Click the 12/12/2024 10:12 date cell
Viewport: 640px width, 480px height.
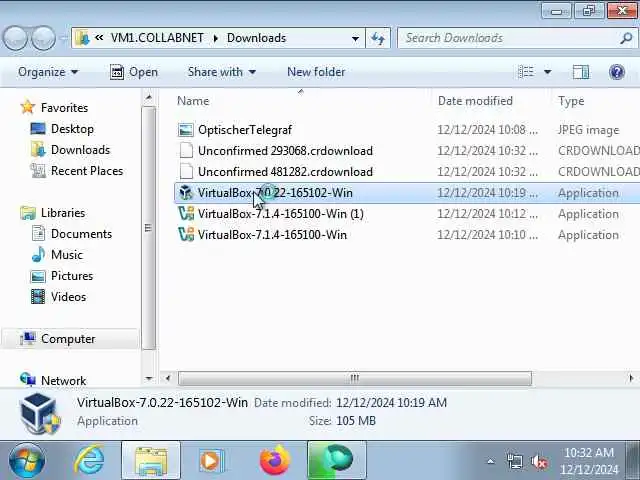click(x=487, y=213)
